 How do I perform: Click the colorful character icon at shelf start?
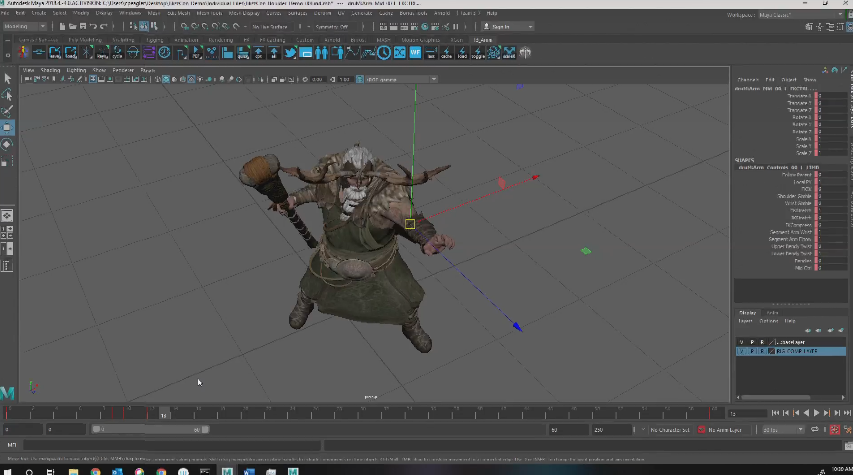(x=23, y=53)
